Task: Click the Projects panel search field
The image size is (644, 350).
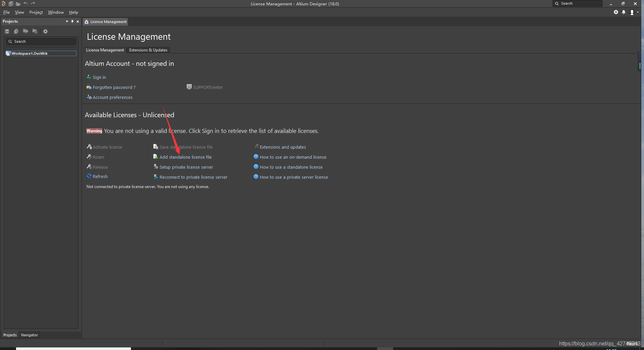Action: [x=43, y=42]
